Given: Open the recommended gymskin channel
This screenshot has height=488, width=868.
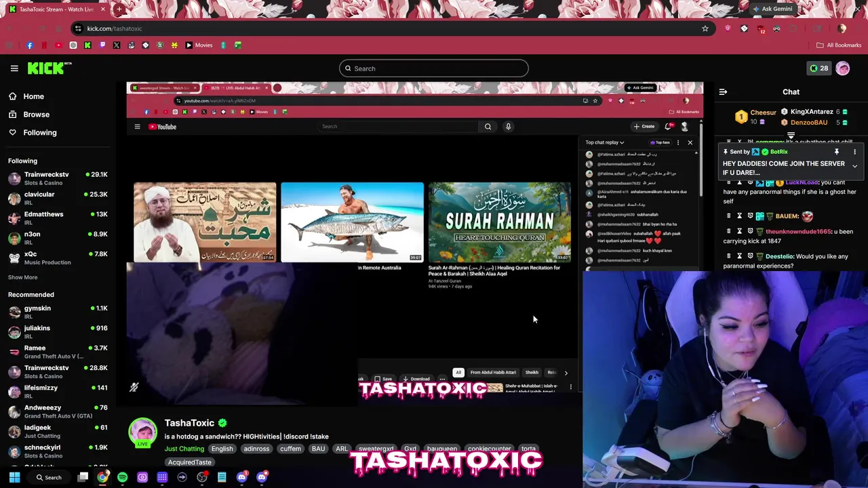Looking at the screenshot, I should tap(58, 312).
